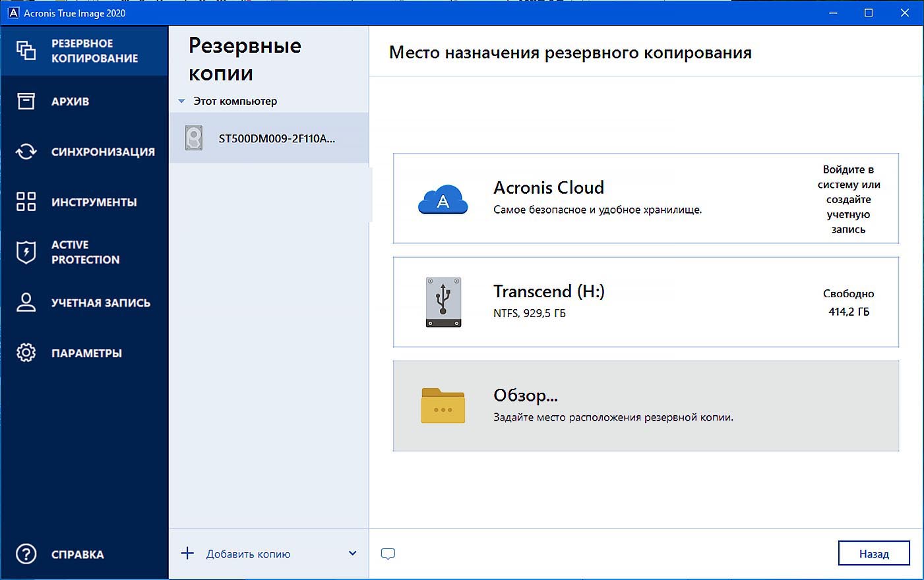Click the plus icon to add backup
Screen dimensions: 924x580
(187, 553)
